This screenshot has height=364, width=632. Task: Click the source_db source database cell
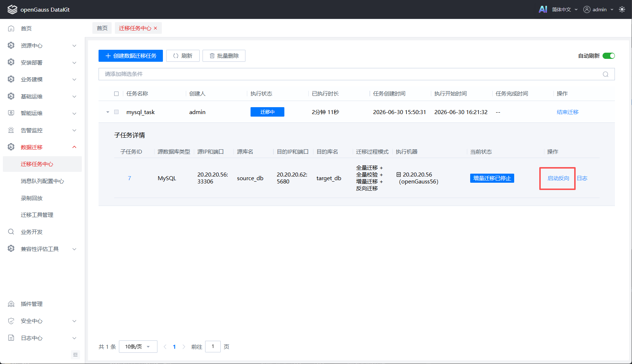coord(250,178)
